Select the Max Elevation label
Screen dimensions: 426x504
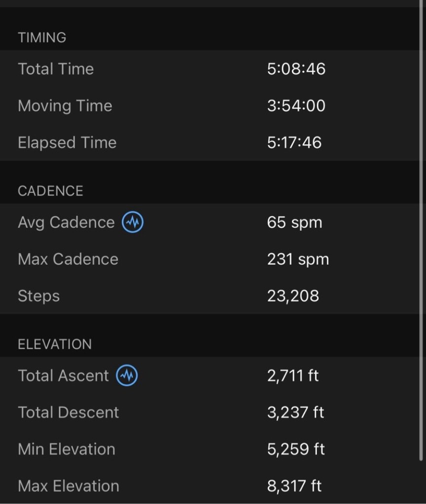(69, 486)
